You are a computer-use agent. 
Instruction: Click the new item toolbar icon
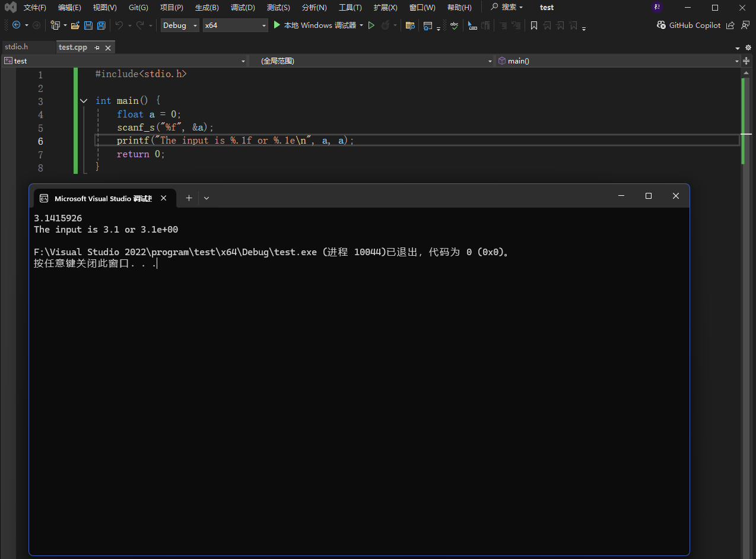[x=55, y=25]
